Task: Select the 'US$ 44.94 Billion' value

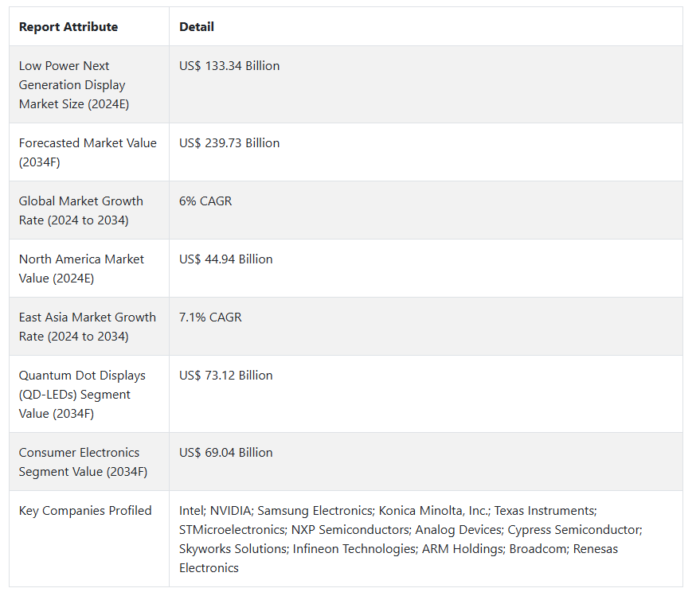Action: point(226,259)
